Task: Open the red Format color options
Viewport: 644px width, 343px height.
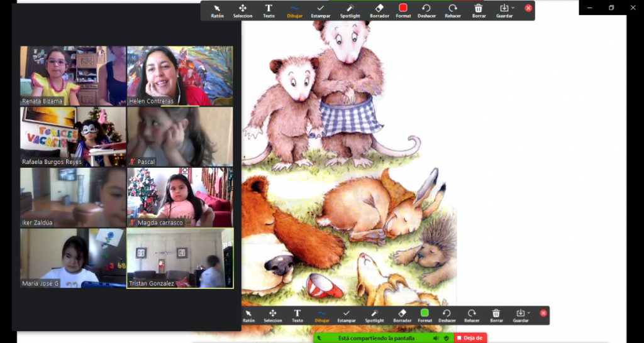Action: pos(403,11)
